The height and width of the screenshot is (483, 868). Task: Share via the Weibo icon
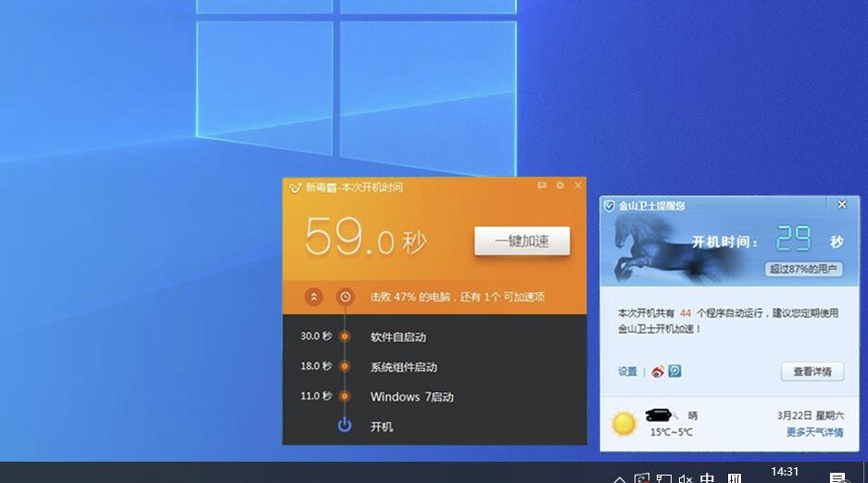click(x=658, y=372)
